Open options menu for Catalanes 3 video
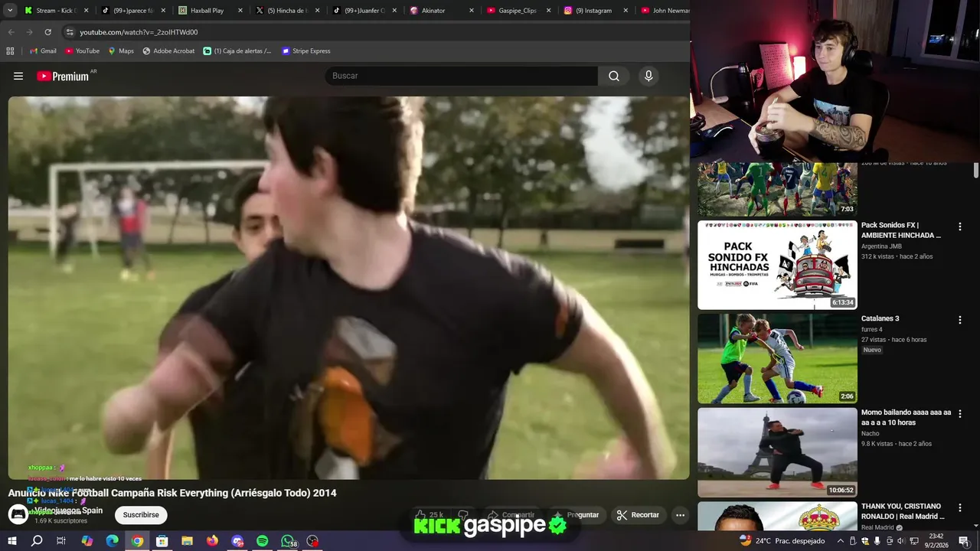 pos(959,320)
